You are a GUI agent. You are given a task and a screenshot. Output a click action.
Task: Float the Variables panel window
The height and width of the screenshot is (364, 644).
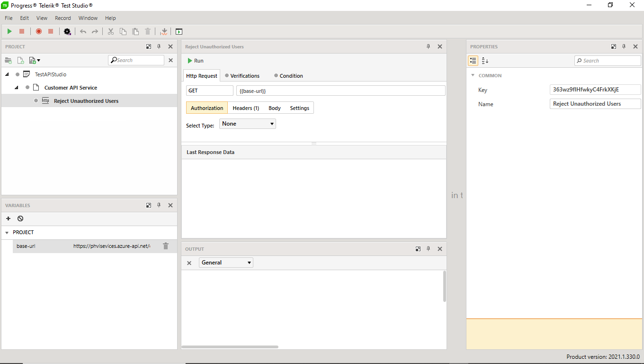coord(149,205)
